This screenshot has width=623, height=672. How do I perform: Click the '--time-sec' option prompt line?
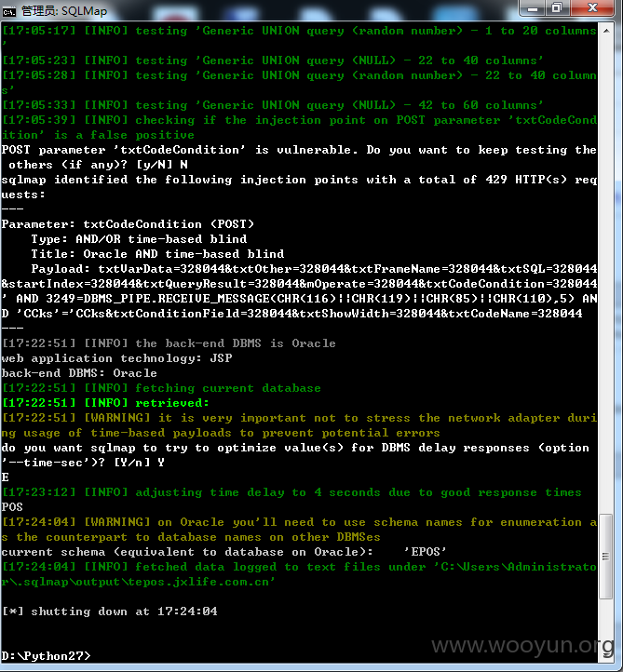[83, 463]
